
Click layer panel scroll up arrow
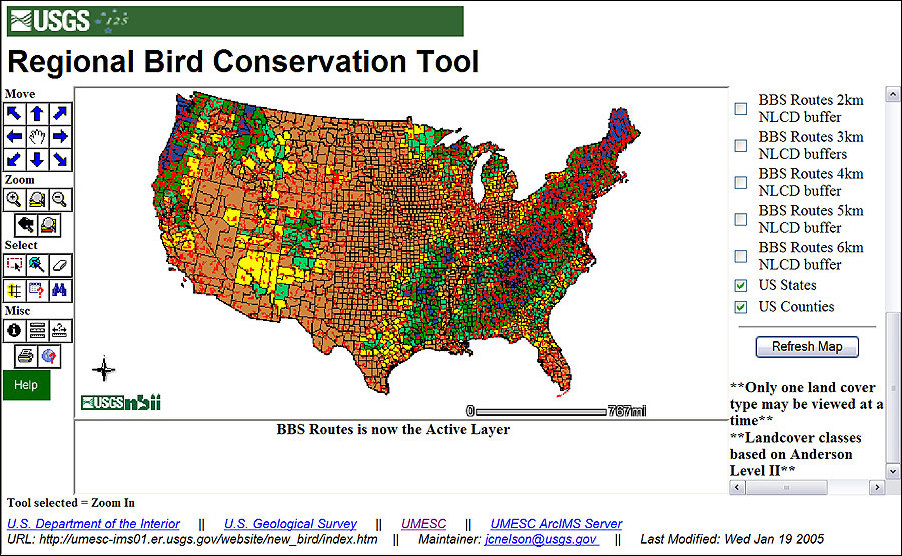(x=893, y=94)
